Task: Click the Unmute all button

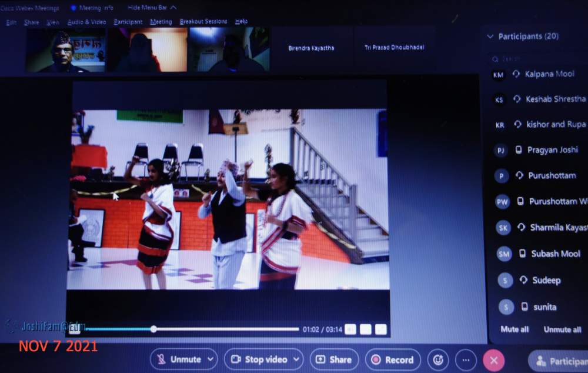Action: pos(563,330)
